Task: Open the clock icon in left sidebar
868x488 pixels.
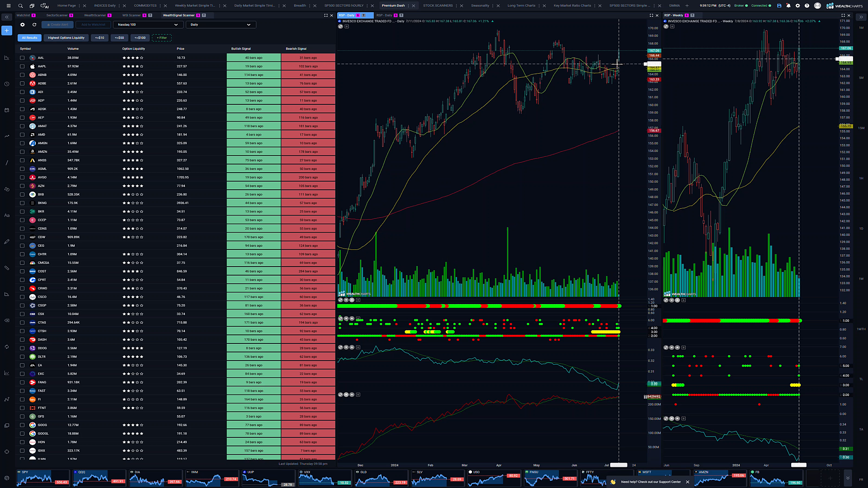Action: (x=7, y=84)
